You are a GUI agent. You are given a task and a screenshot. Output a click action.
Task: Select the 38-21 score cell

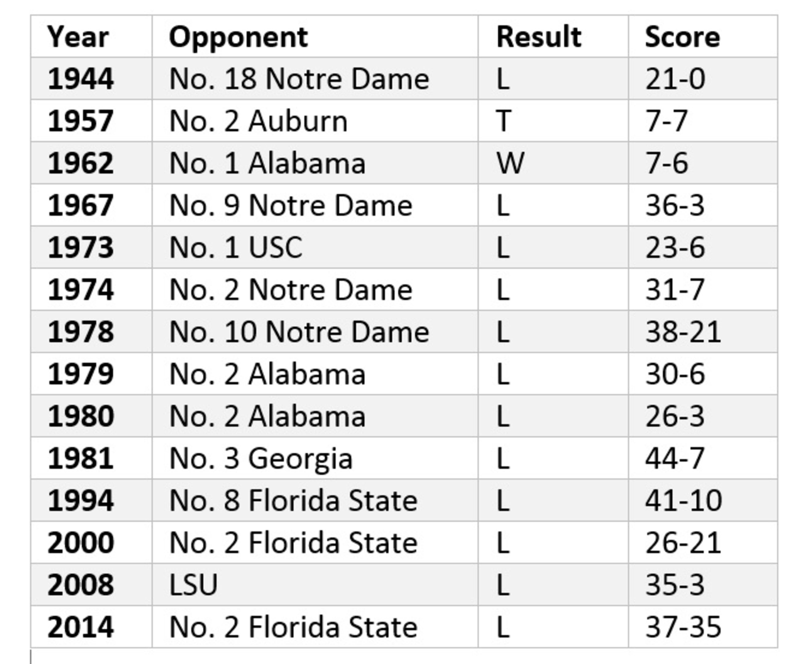(683, 332)
